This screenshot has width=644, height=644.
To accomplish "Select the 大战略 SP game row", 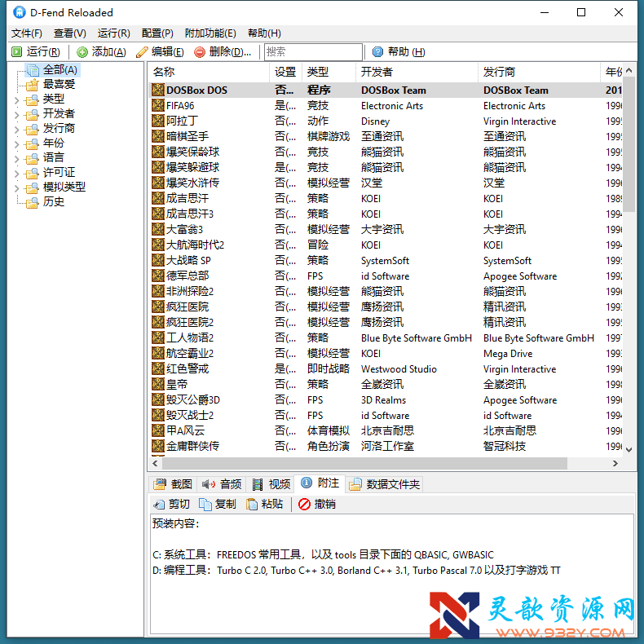I will (x=385, y=260).
